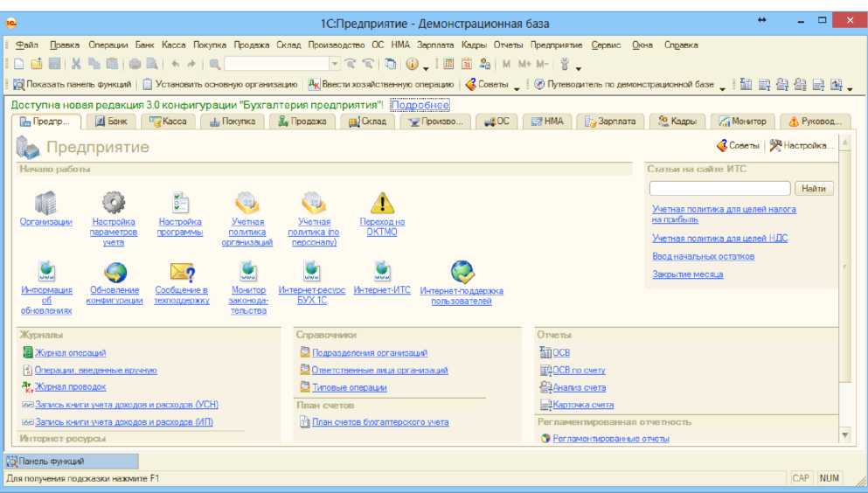Click Настройка button in panel header
868x493 pixels.
801,145
